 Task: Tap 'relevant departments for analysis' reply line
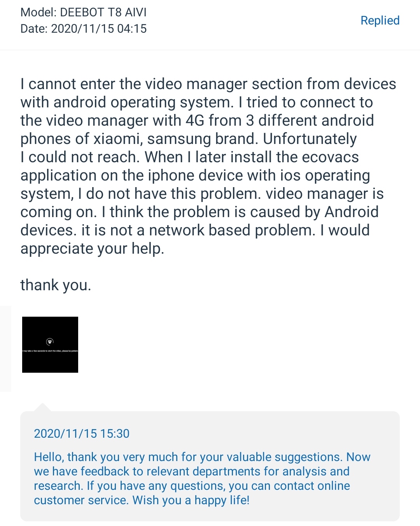[x=192, y=471]
